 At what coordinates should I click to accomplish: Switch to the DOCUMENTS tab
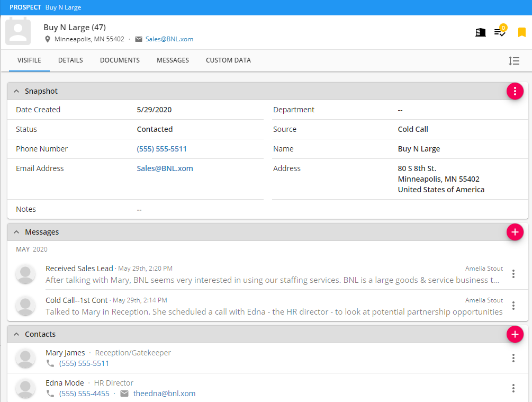[120, 60]
